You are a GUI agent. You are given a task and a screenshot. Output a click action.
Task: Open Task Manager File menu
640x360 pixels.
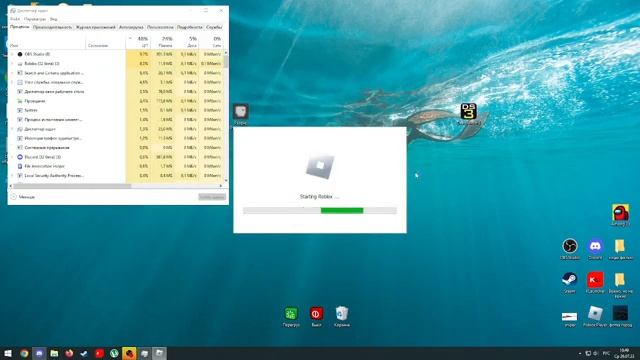(x=15, y=19)
